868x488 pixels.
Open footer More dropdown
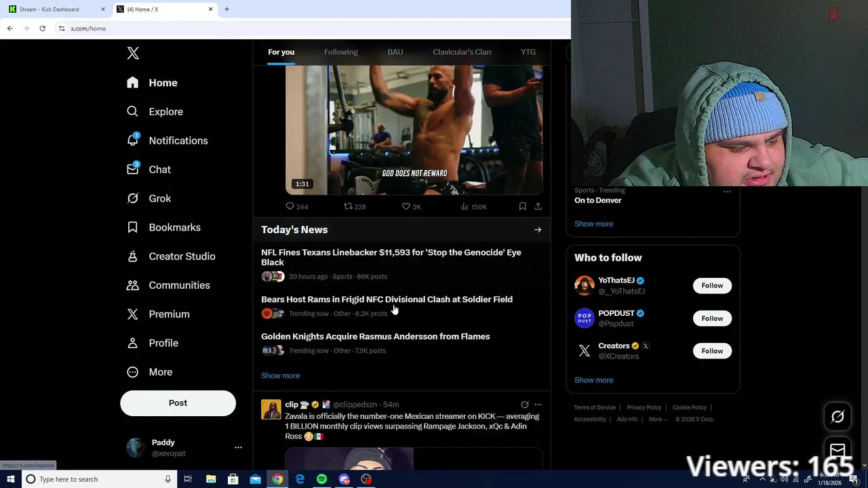click(658, 420)
